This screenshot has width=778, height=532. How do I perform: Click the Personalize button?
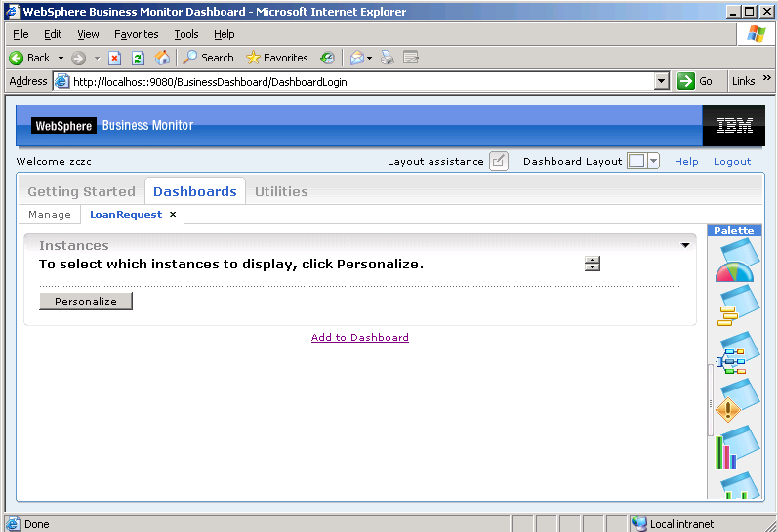coord(86,302)
